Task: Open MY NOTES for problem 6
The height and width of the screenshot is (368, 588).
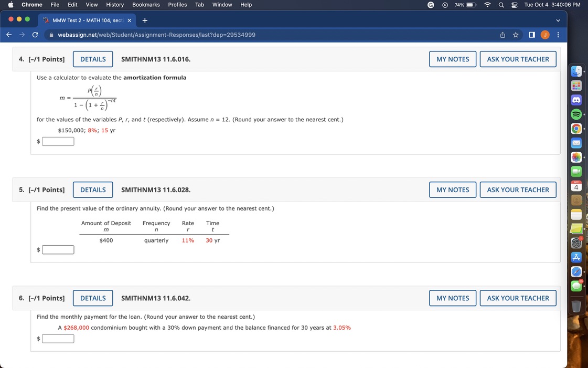Action: point(452,298)
